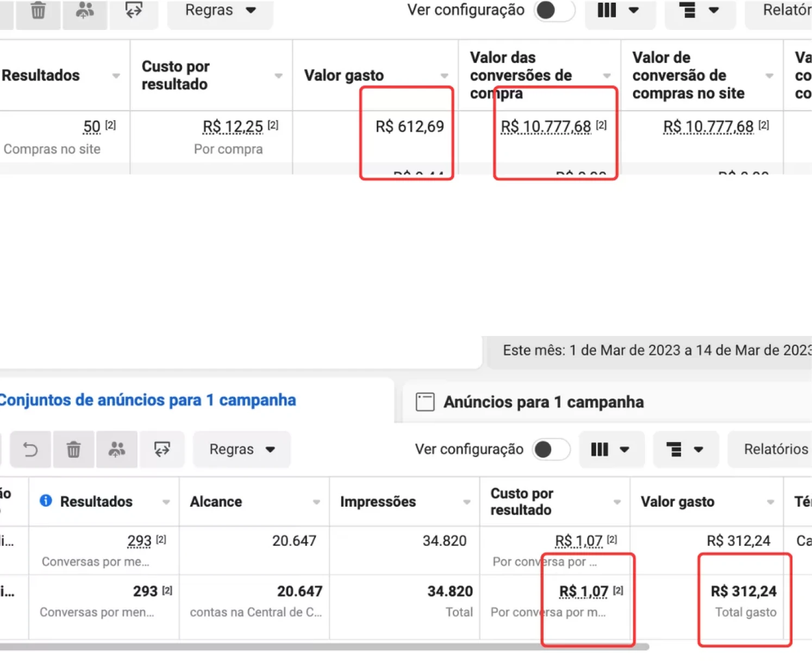Click the non-bold R$ 1,07 in the first row
The height and width of the screenshot is (672, 812).
[x=578, y=541]
